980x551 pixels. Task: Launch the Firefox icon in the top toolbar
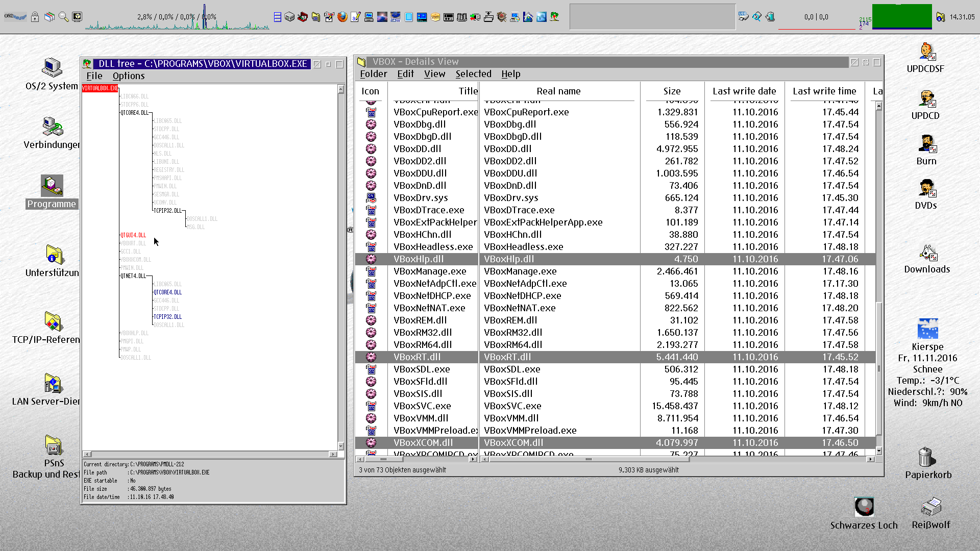click(342, 17)
